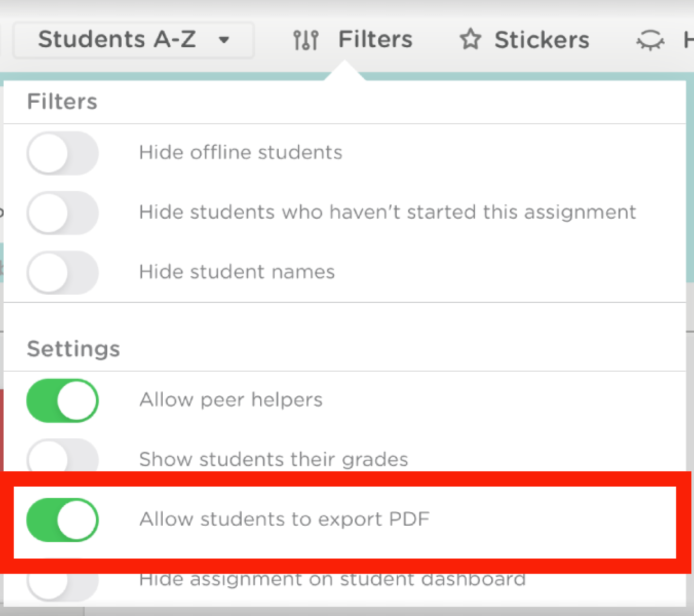Click the Filters sliders icon
The image size is (694, 616).
306,40
